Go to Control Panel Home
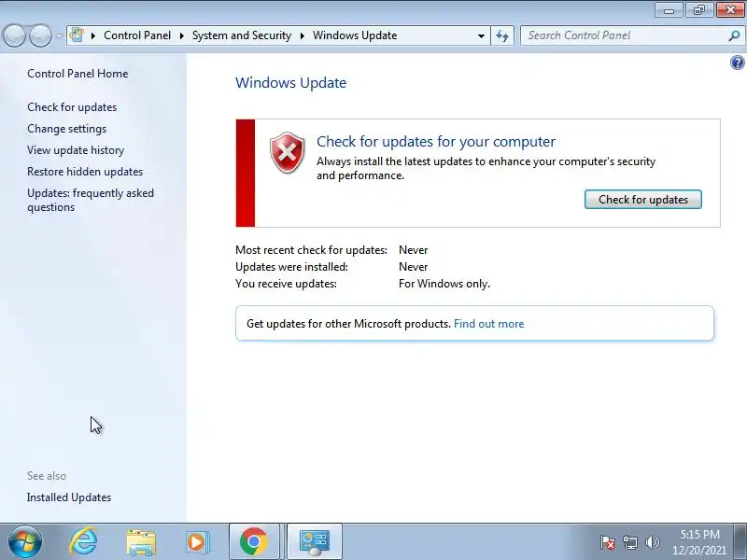Image resolution: width=747 pixels, height=560 pixels. pyautogui.click(x=78, y=74)
